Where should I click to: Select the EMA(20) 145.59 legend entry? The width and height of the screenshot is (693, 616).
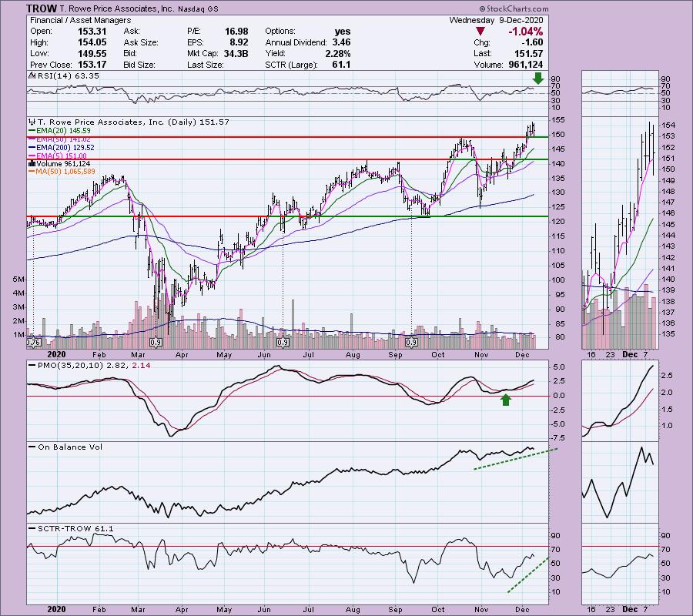64,131
